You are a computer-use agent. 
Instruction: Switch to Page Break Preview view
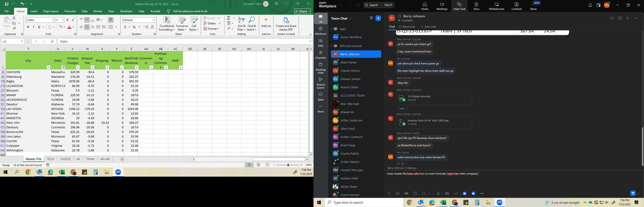tap(268, 165)
